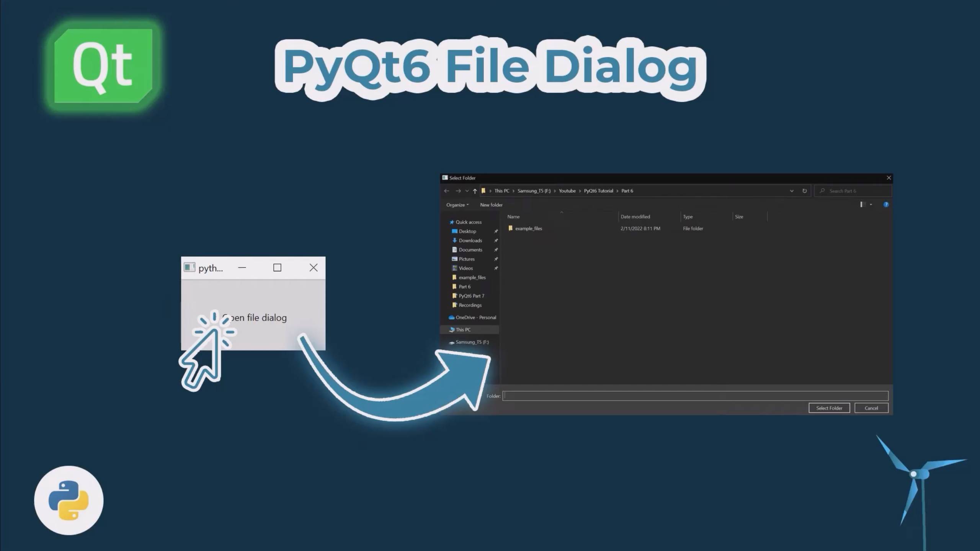Open the recent locations dropdown arrow
980x551 pixels.
467,191
